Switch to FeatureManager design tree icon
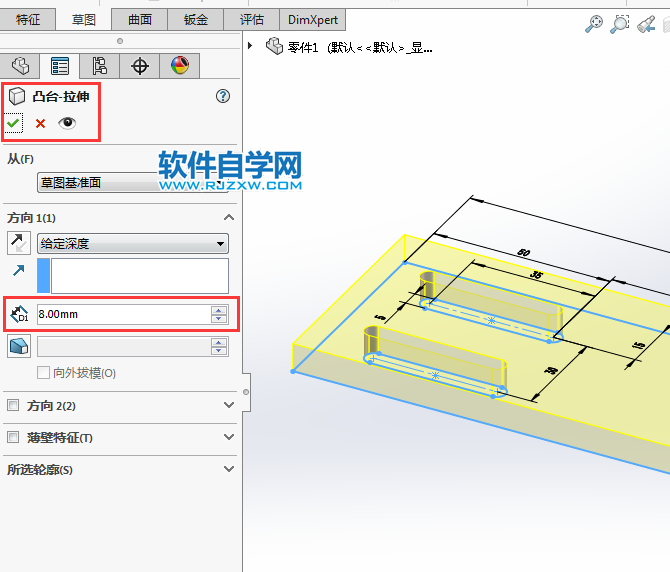 20,66
